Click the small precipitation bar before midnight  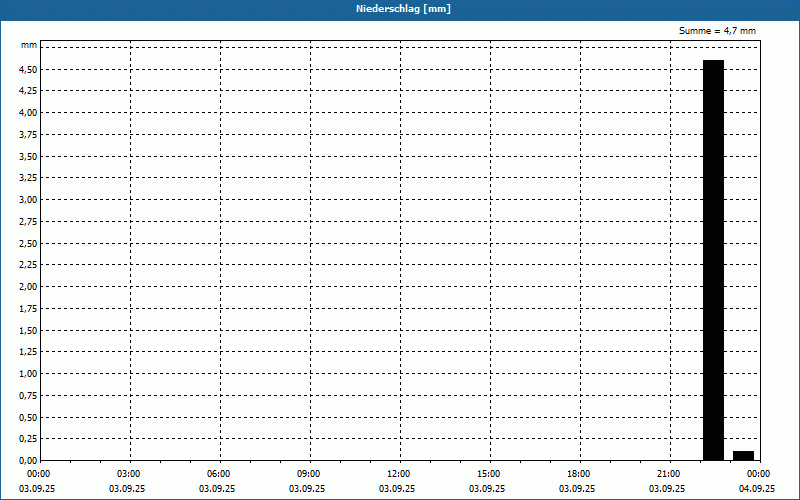tap(743, 455)
